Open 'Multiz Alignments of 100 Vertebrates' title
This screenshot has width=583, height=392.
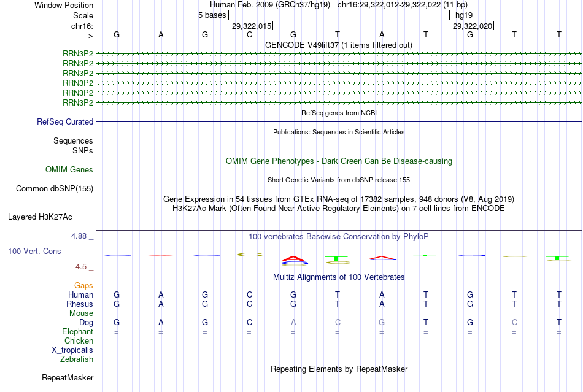(339, 277)
